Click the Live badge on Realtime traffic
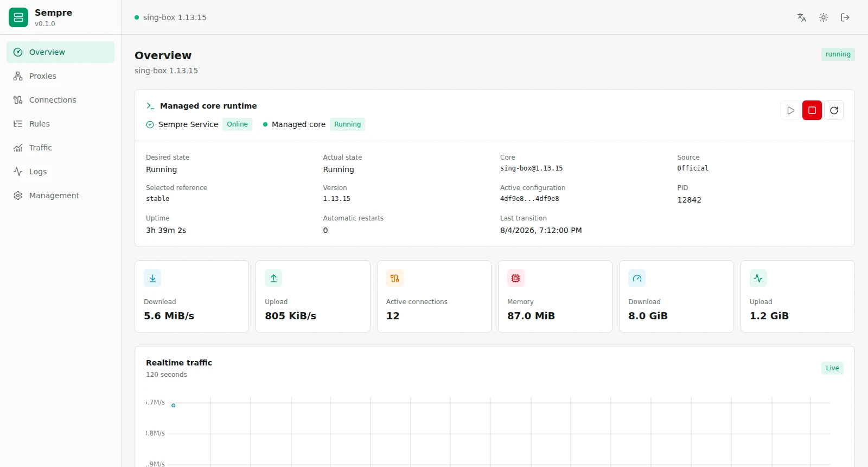The height and width of the screenshot is (467, 868). point(832,368)
